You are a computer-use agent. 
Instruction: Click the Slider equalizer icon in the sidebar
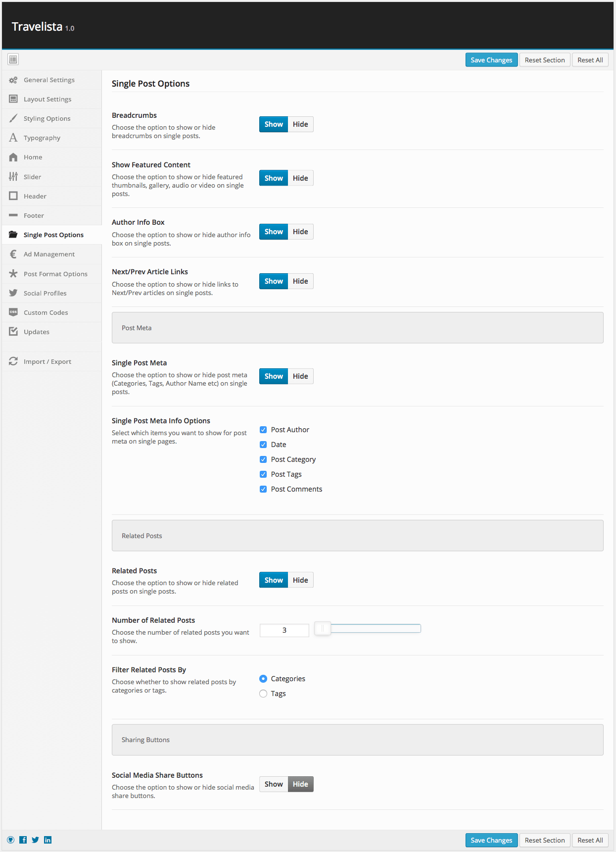(13, 176)
